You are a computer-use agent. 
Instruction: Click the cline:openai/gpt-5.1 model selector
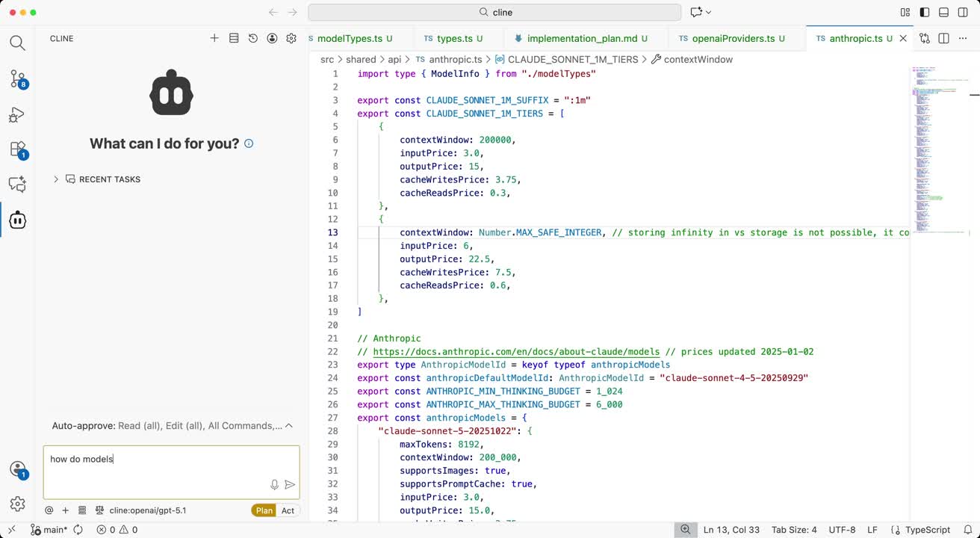[x=147, y=510]
